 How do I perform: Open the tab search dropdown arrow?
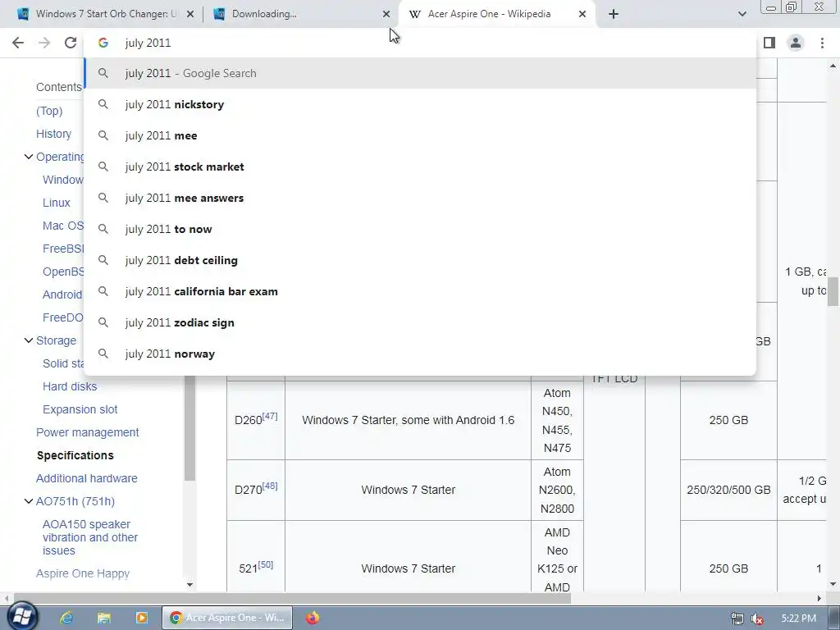coord(742,14)
